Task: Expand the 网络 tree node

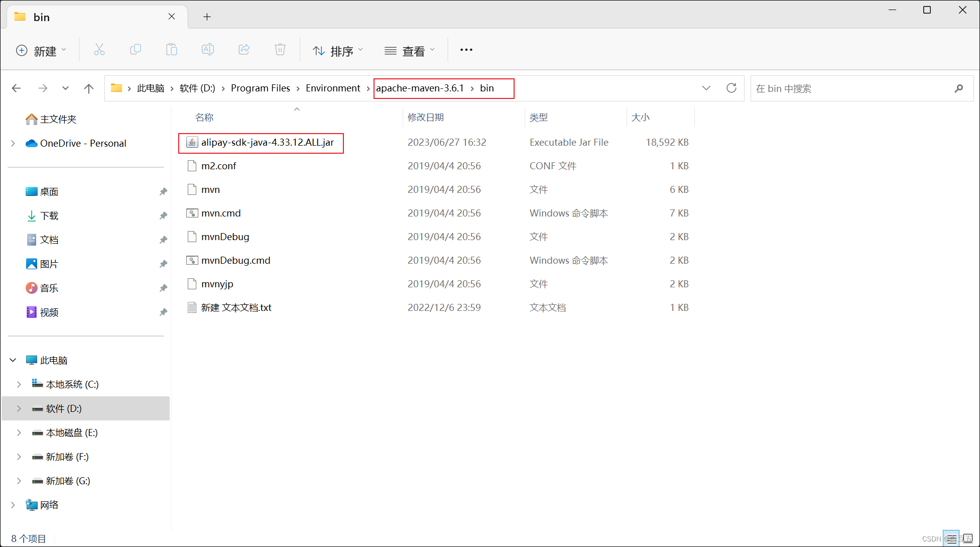Action: 13,505
